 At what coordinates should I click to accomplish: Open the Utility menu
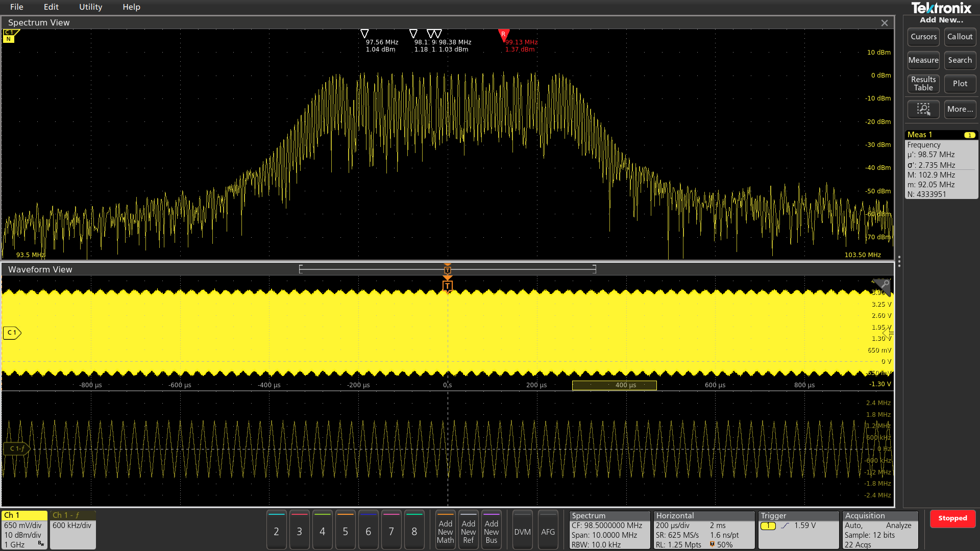[90, 7]
